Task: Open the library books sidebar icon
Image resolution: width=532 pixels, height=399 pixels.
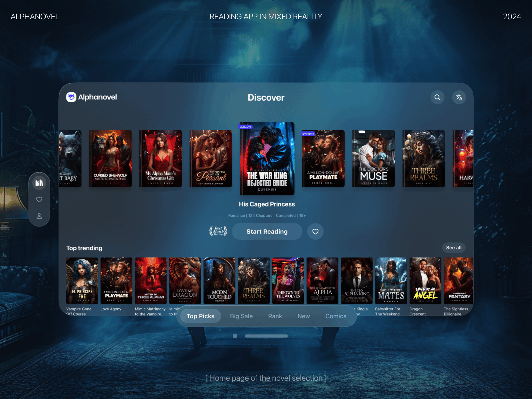Action: [x=39, y=183]
